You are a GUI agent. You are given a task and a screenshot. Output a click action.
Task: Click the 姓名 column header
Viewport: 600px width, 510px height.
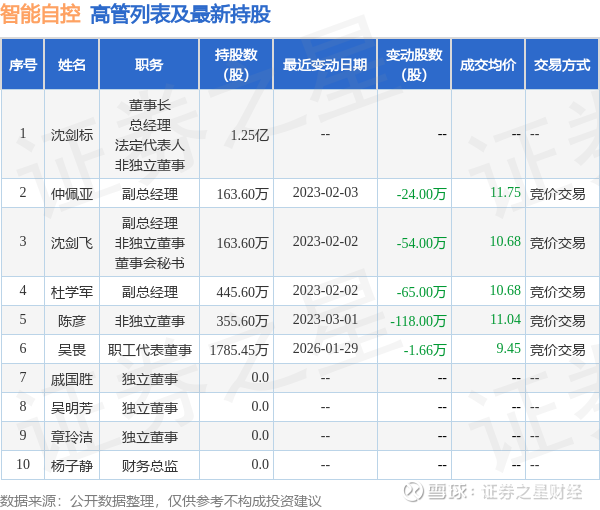tap(72, 65)
